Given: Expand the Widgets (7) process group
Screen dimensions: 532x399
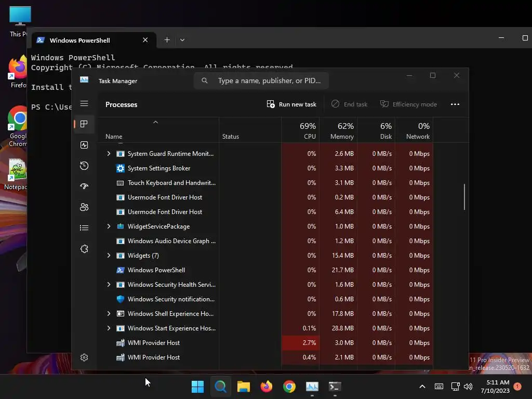Looking at the screenshot, I should pyautogui.click(x=109, y=256).
